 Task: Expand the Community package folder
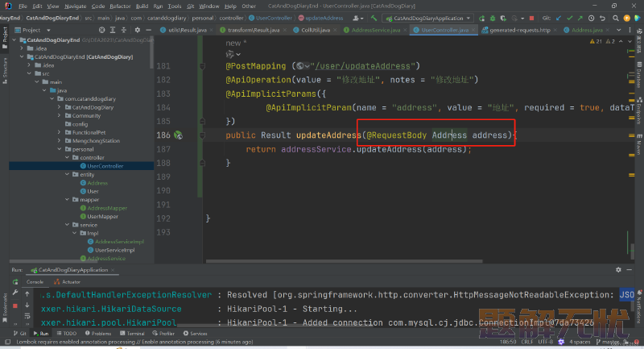pos(60,115)
